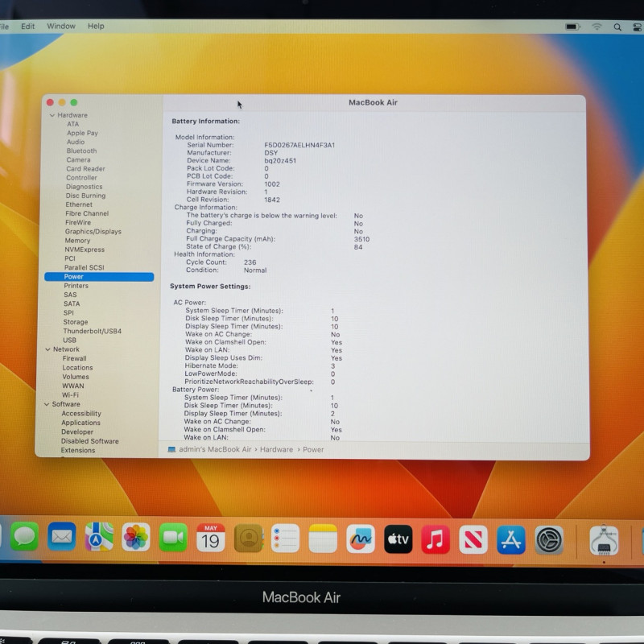Open News app in the Dock
644x644 pixels.
473,539
